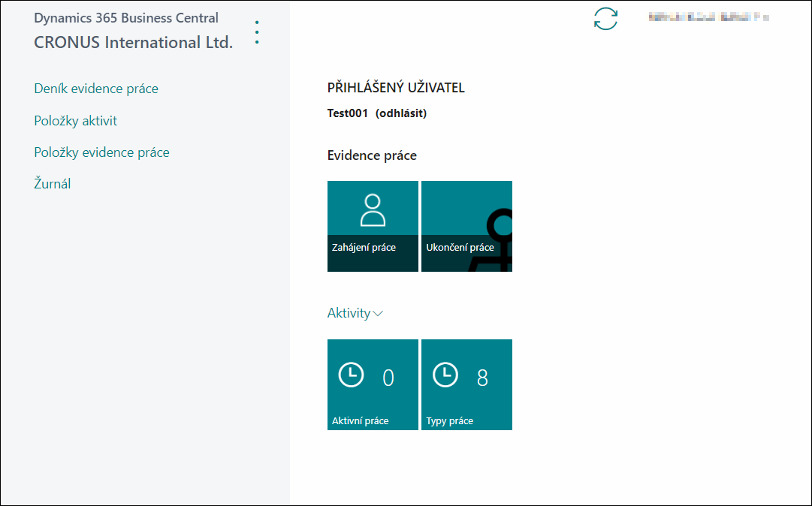Click the PŘIHLÁŠENÝ UŽIVATEL heading

pos(396,87)
